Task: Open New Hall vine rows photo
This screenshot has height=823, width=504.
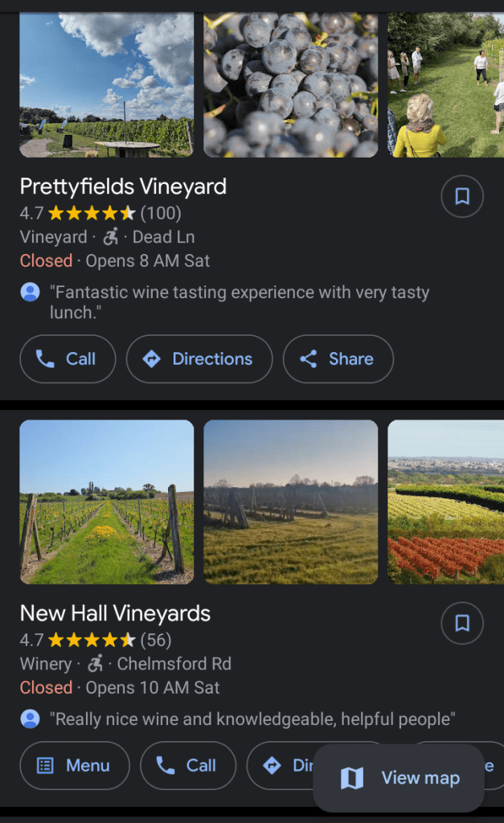Action: click(x=106, y=502)
